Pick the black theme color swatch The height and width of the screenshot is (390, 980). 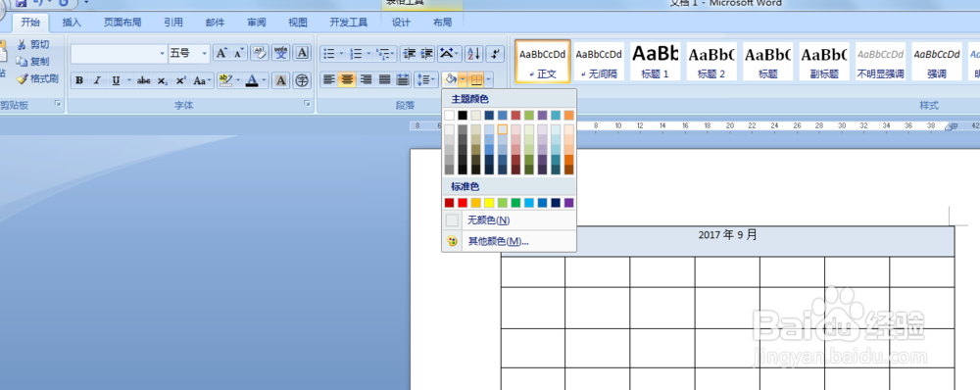(x=463, y=115)
